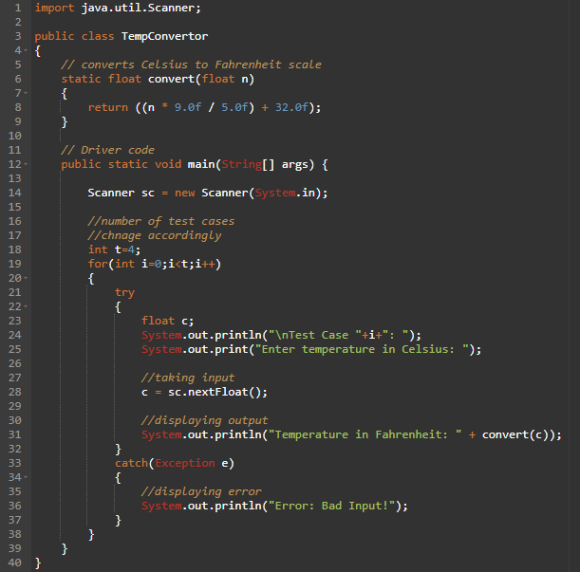Click the import java.util.Scanner statement
Viewport: 580px width, 572px height.
pos(118,8)
